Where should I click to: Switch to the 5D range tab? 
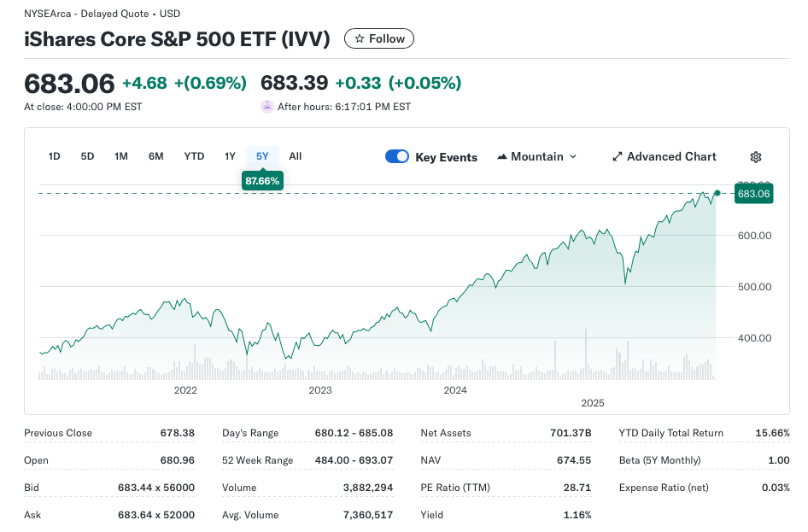(87, 156)
